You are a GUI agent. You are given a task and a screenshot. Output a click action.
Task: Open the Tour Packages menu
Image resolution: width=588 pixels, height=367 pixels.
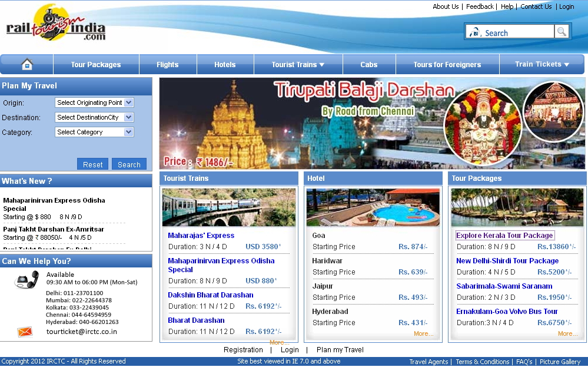(96, 65)
